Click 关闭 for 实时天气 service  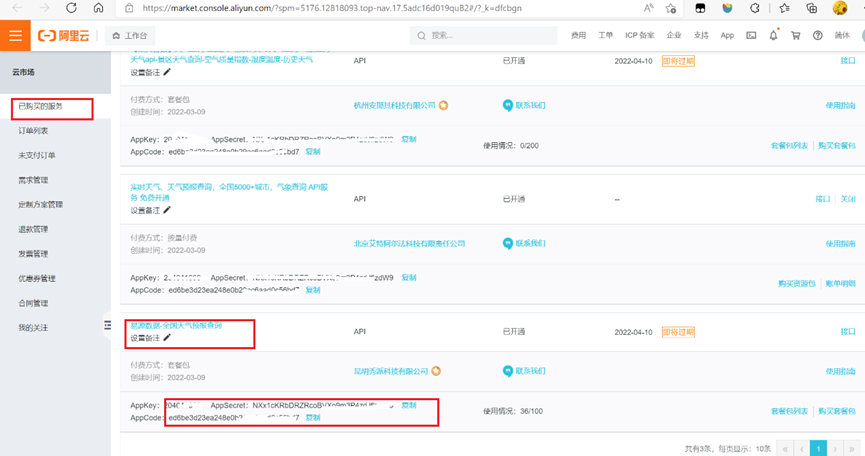(848, 199)
